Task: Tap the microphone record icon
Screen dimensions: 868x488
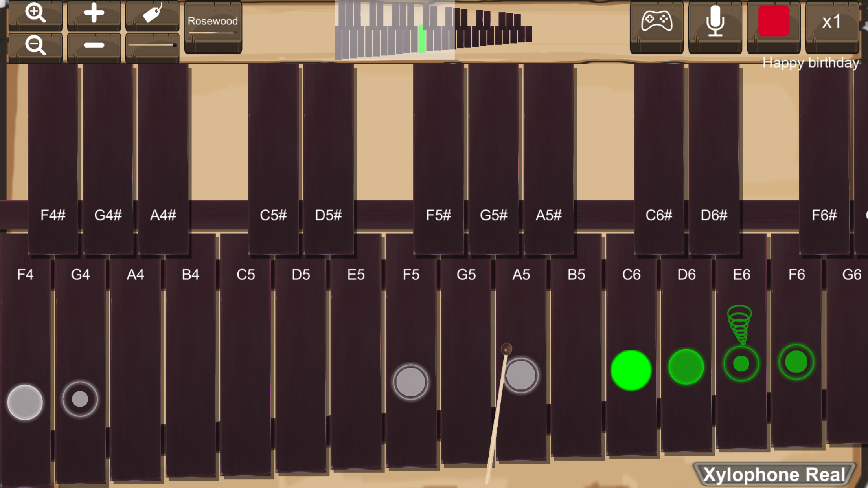Action: click(x=715, y=22)
